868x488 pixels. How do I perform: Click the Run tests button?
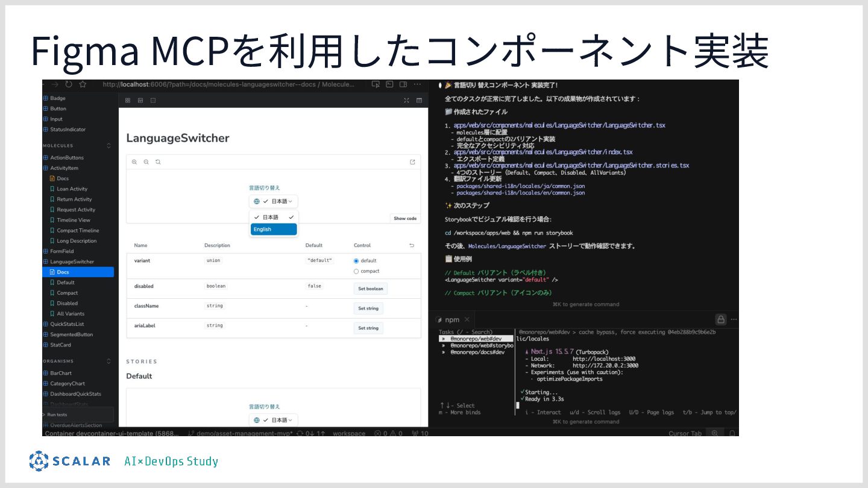coord(78,414)
